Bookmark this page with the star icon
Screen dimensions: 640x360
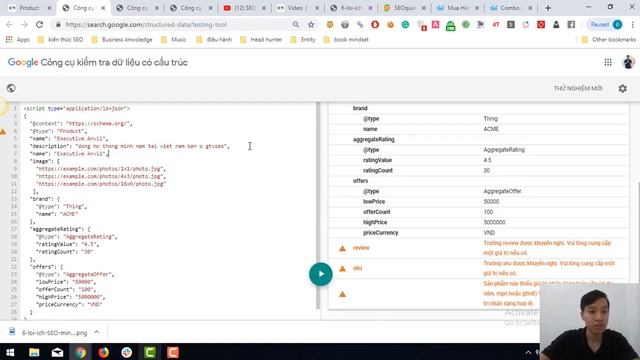[311, 24]
